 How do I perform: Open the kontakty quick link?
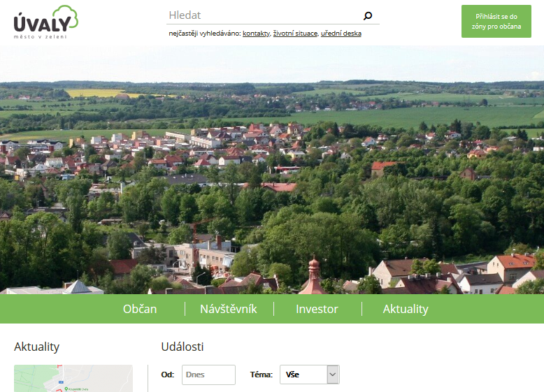pos(256,34)
